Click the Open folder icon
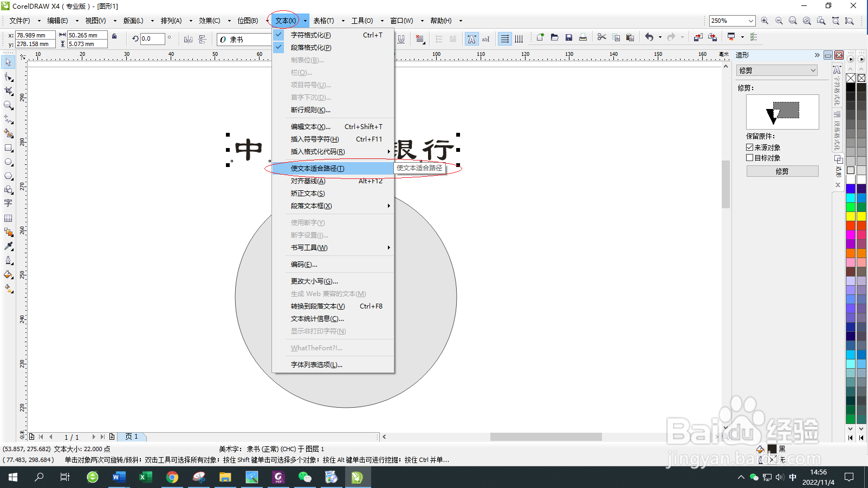The width and height of the screenshot is (868, 488). point(554,37)
